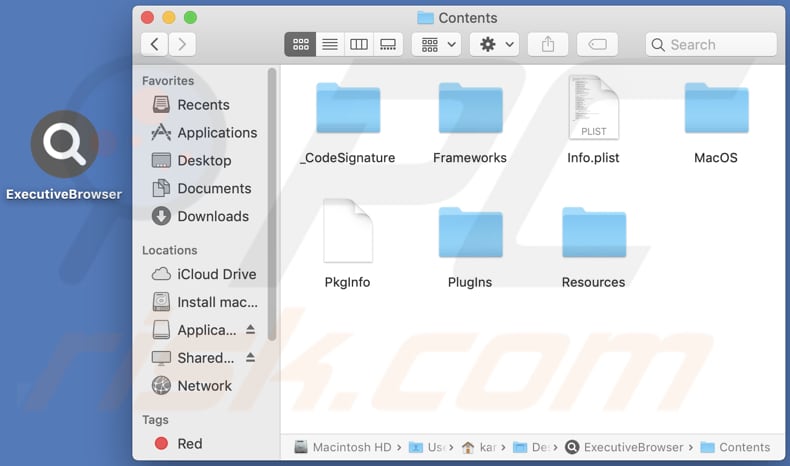Click the home folder in the path bar
790x466 pixels.
click(479, 447)
